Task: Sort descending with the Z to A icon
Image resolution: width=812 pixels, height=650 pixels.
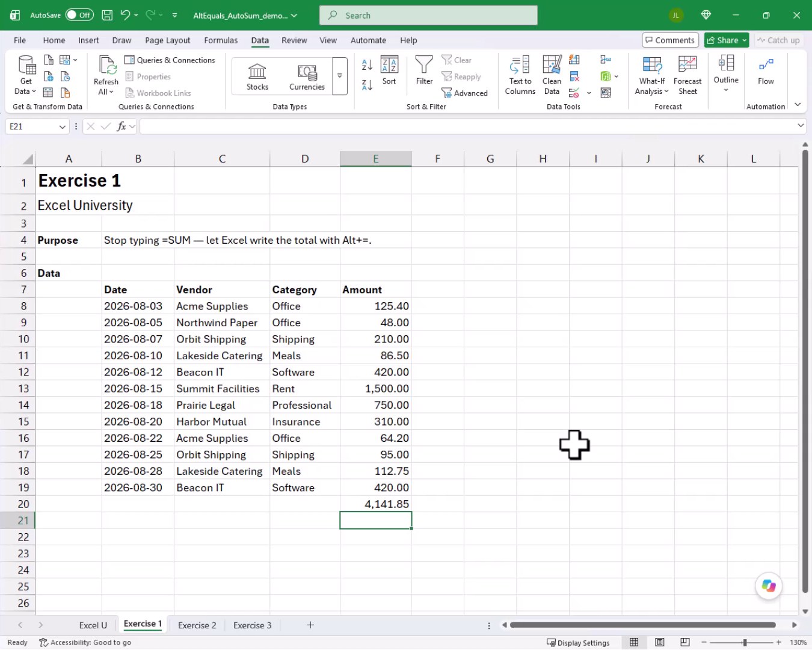Action: (x=367, y=85)
